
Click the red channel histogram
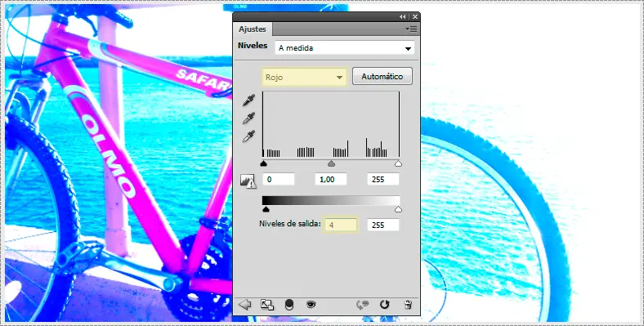[x=331, y=124]
